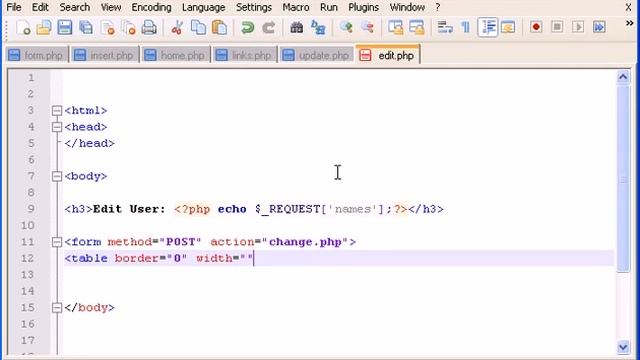Collapse the <head> fold marker

tap(57, 127)
